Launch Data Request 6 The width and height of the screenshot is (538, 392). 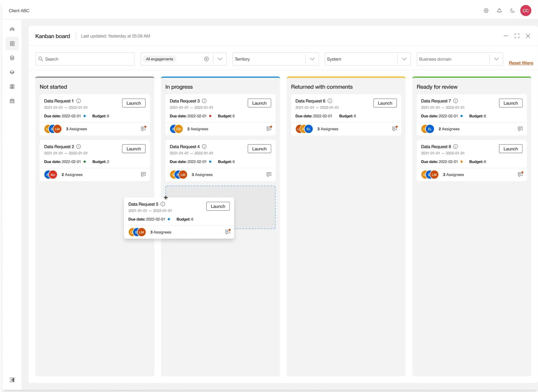click(x=385, y=103)
